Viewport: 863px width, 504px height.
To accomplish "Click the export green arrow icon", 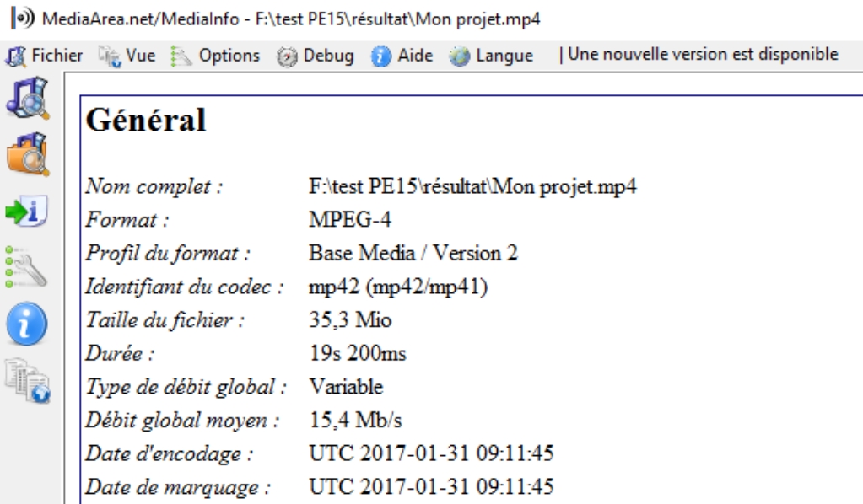I will pos(26,211).
